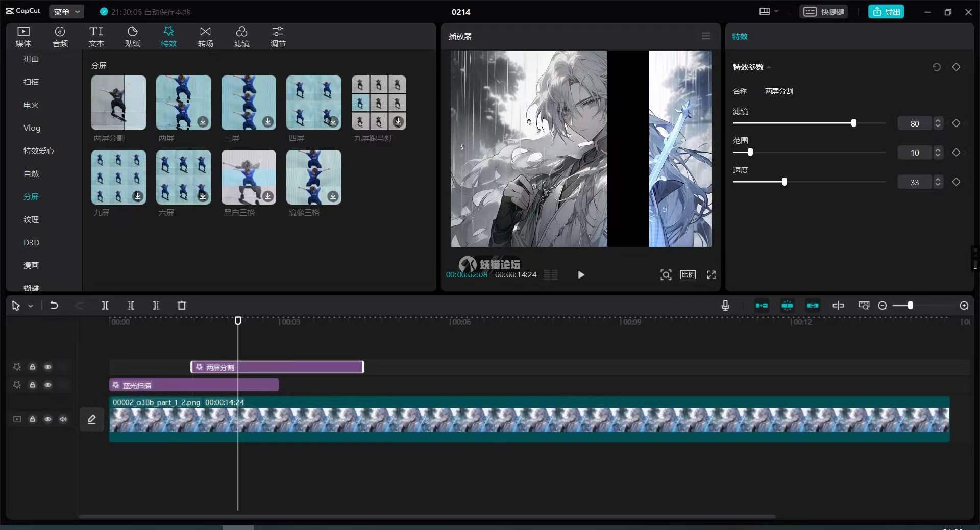Download the 黑白三格 effect
Viewport: 980px width, 530px height.
coord(267,196)
